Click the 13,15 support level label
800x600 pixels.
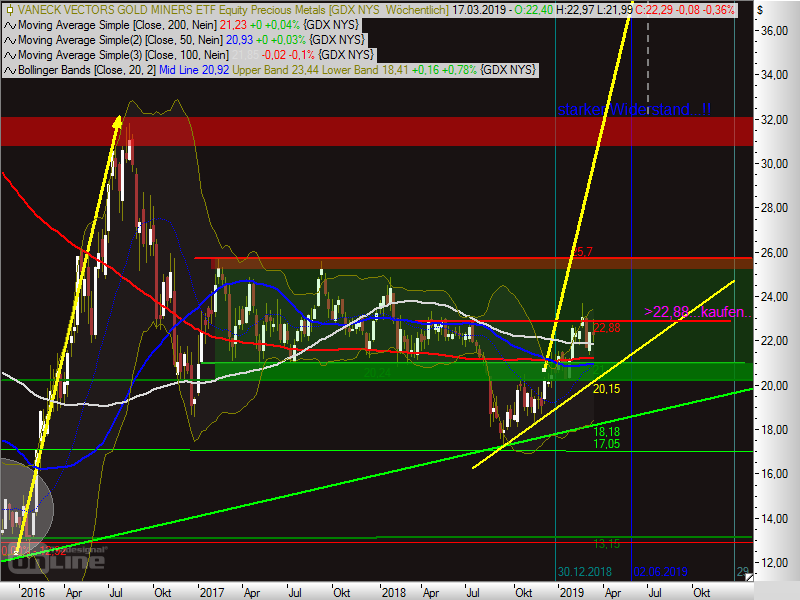point(607,544)
